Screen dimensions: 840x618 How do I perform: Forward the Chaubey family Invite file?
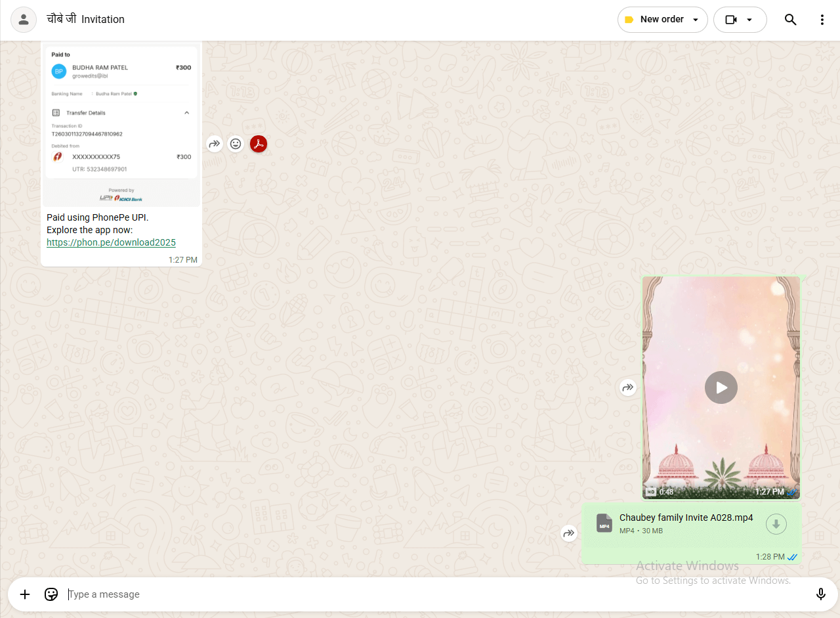pyautogui.click(x=569, y=533)
